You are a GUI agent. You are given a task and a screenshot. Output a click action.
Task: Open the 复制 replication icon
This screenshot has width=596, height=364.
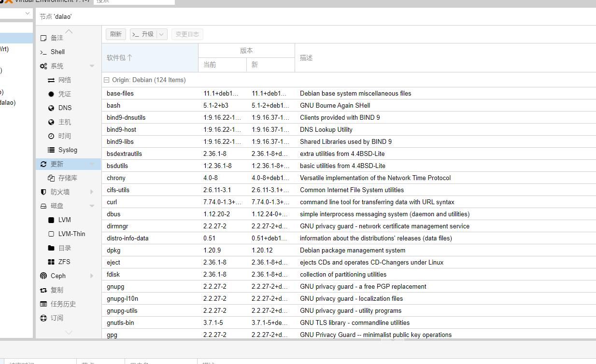[43, 290]
